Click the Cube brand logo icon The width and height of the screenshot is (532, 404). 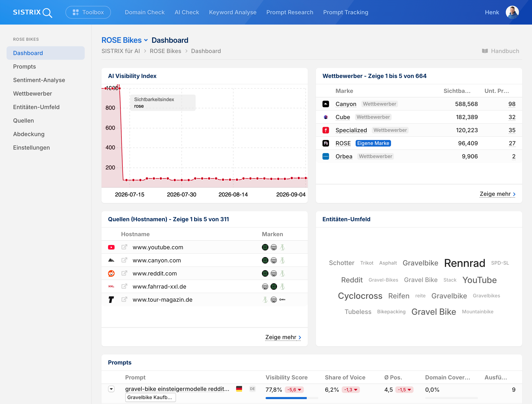click(326, 117)
